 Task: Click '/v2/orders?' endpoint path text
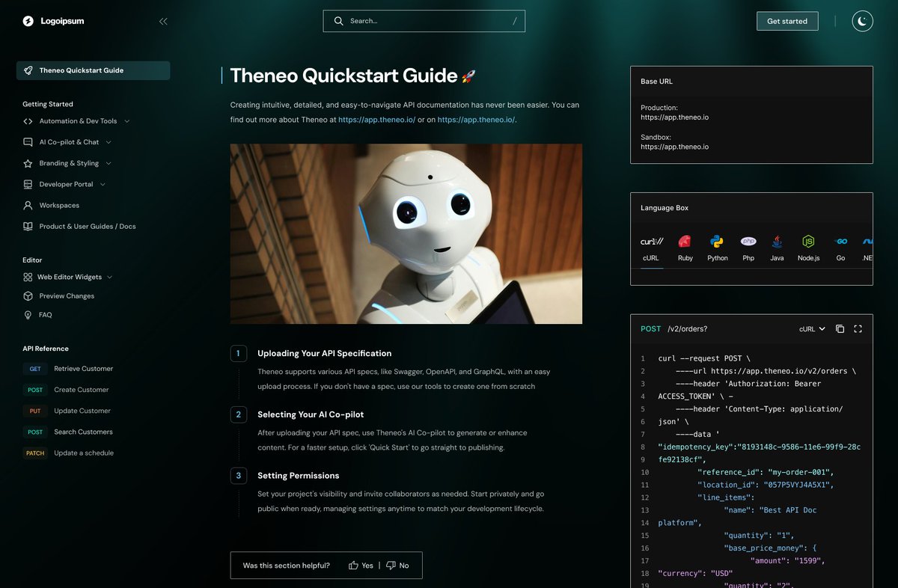[x=688, y=329]
